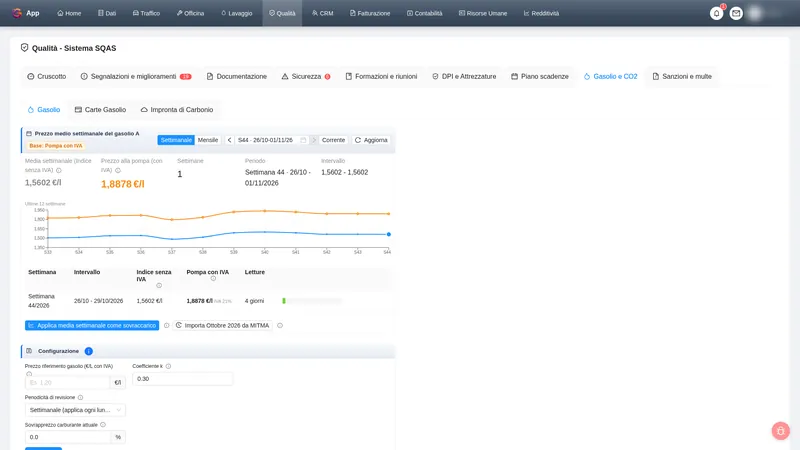Click the App logo icon
The width and height of the screenshot is (800, 450).
[x=17, y=13]
